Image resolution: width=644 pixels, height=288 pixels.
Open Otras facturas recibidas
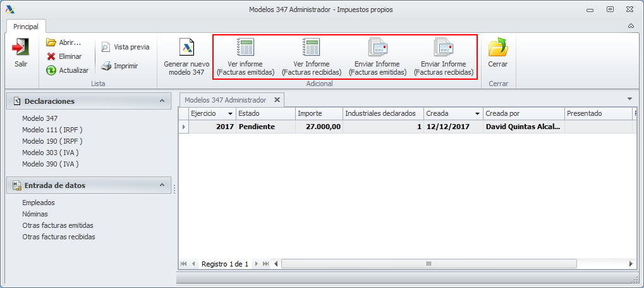[59, 237]
